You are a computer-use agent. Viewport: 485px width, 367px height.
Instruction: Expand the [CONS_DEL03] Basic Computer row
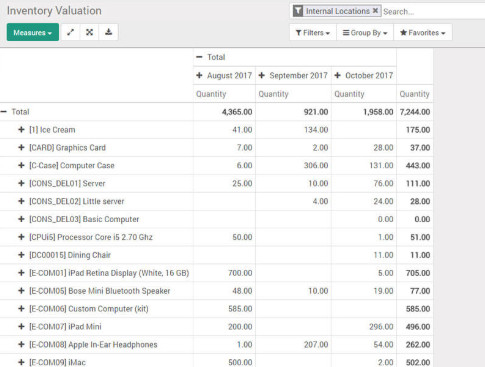point(21,219)
